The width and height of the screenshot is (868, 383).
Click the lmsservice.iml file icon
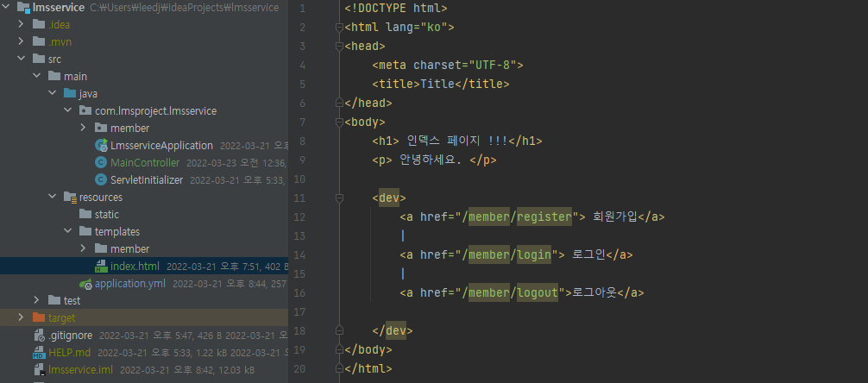coord(39,369)
